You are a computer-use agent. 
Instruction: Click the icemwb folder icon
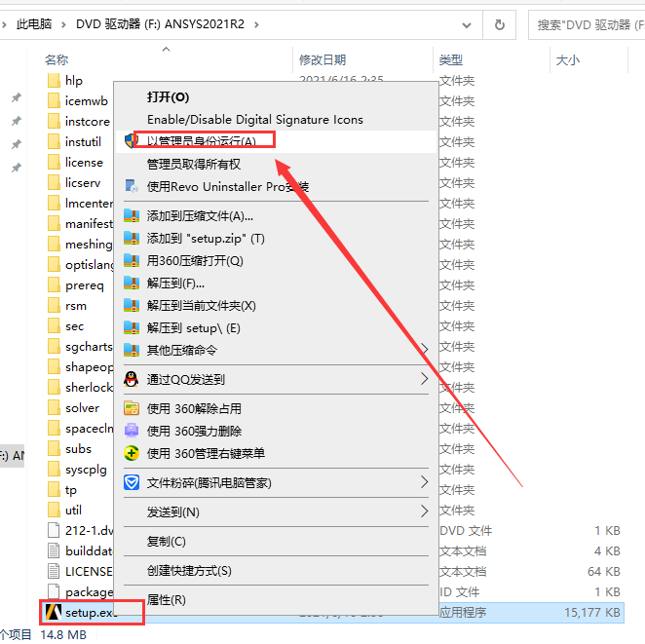54,100
